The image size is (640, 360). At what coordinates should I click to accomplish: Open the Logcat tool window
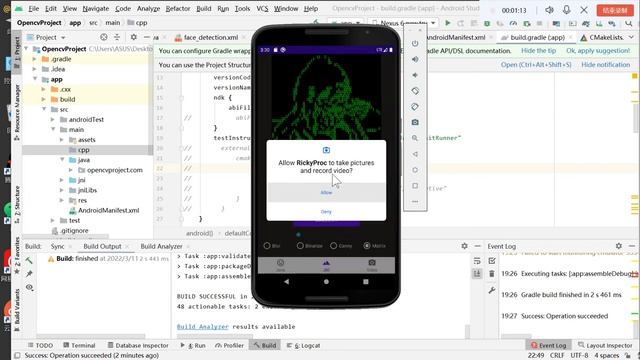coord(304,345)
